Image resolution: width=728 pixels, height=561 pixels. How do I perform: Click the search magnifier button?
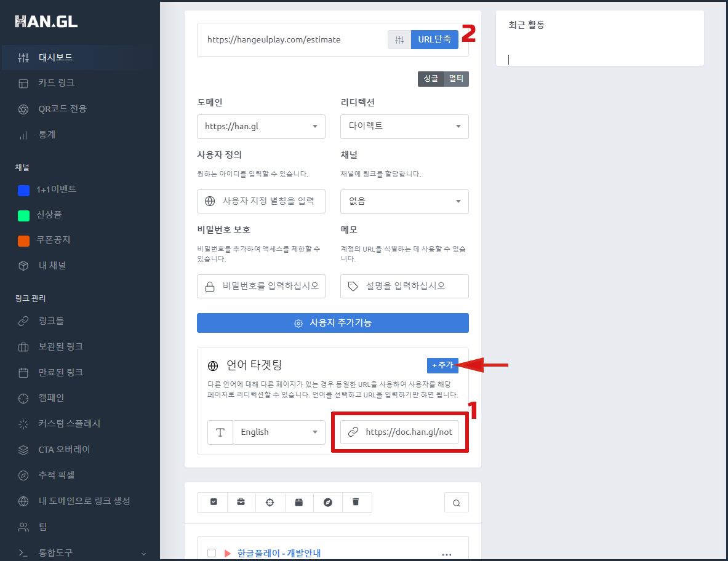click(x=457, y=503)
